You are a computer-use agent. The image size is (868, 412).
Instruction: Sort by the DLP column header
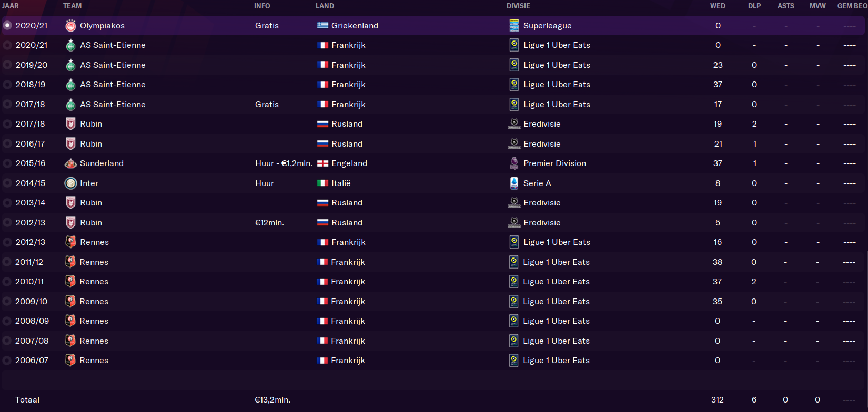click(754, 6)
